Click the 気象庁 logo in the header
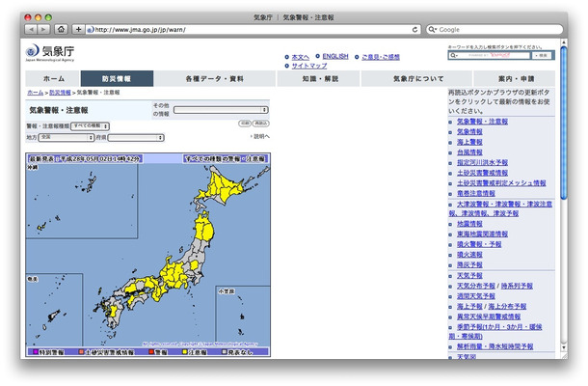 50,52
